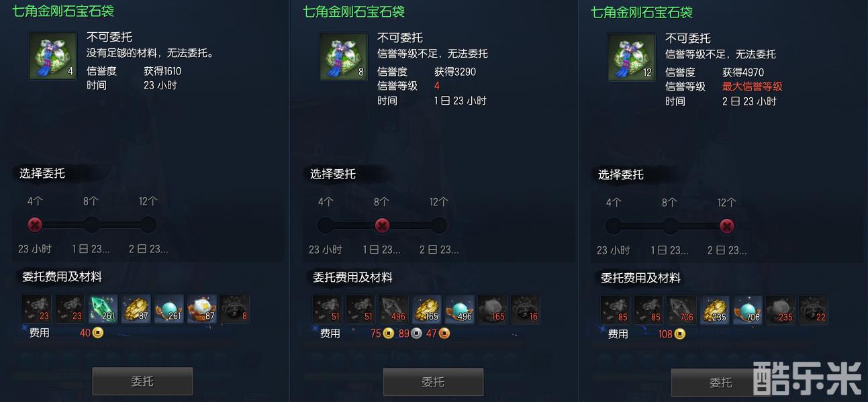Select the 12个 node in left panel
Viewport: 868px width, 402px height.
click(148, 225)
